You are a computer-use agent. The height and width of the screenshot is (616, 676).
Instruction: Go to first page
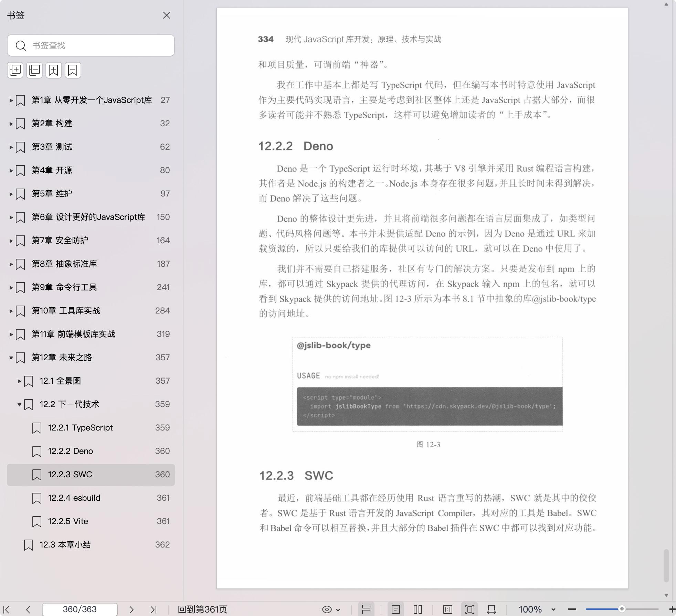(7, 609)
